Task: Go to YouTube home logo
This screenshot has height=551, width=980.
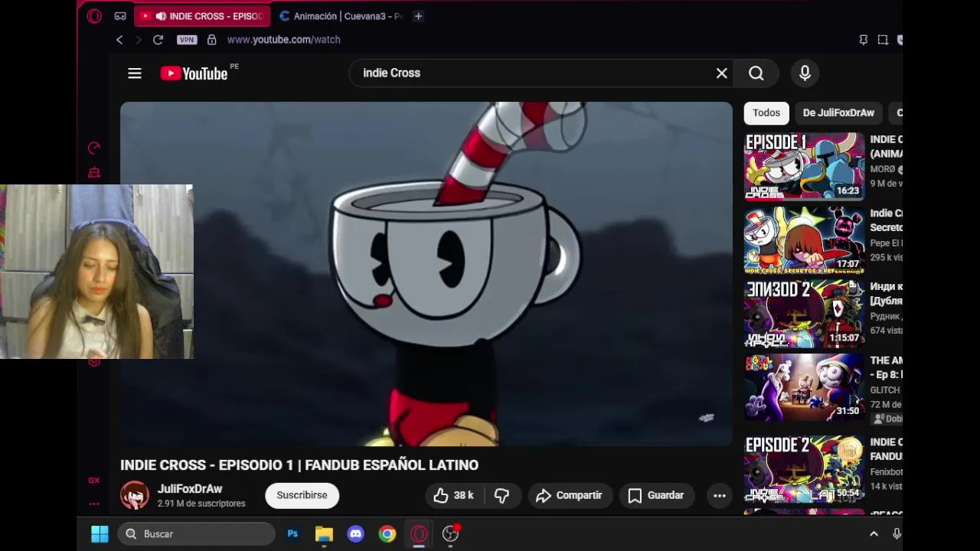Action: coord(194,73)
